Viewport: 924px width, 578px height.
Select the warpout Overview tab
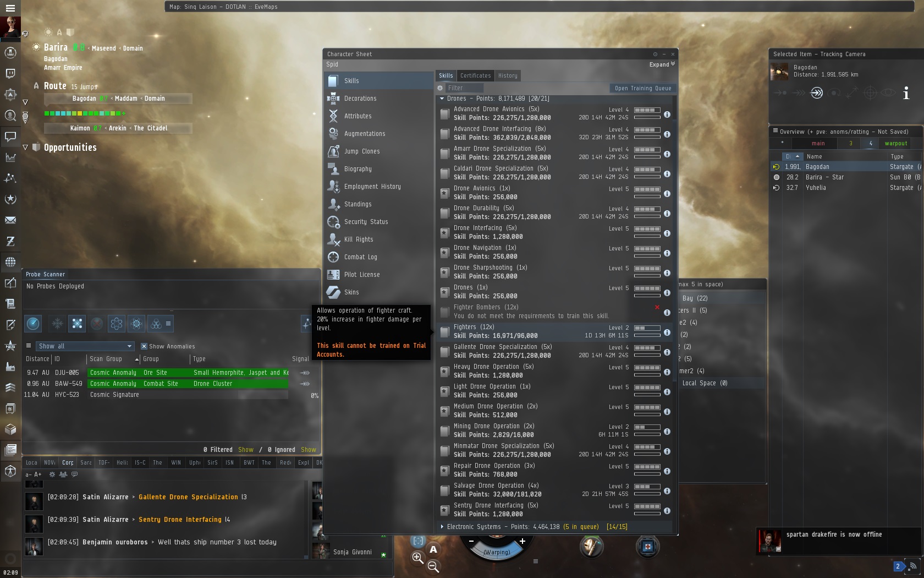pyautogui.click(x=896, y=144)
